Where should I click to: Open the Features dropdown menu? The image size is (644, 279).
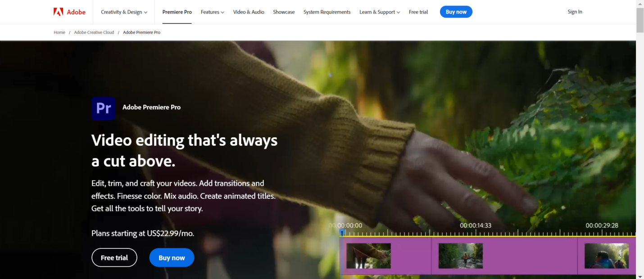[212, 12]
